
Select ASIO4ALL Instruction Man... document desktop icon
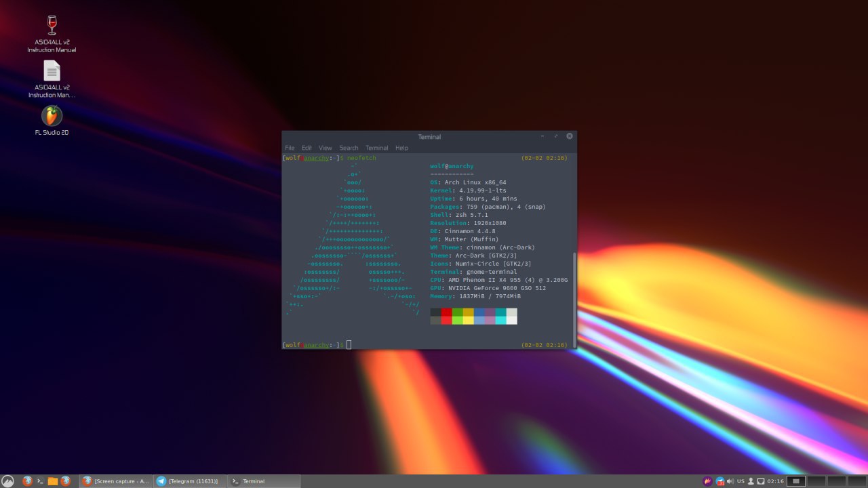[52, 79]
